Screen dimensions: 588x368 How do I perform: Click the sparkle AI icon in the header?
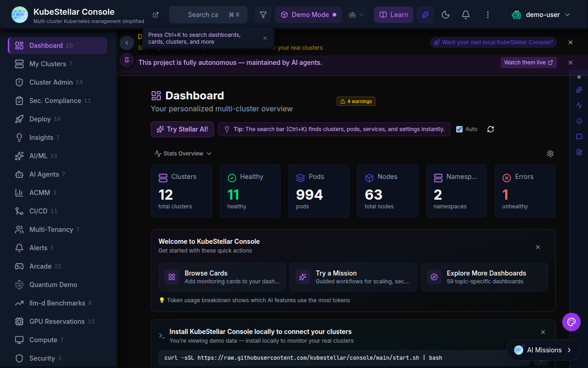pos(425,15)
